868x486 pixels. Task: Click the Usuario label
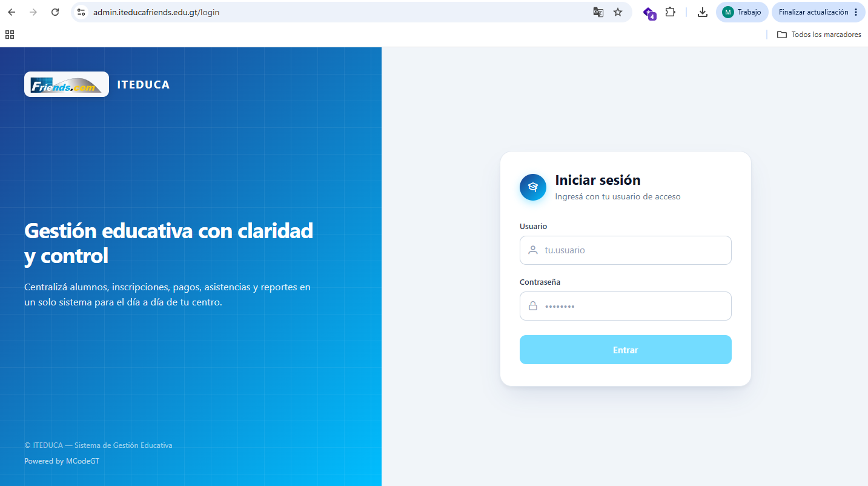[533, 226]
